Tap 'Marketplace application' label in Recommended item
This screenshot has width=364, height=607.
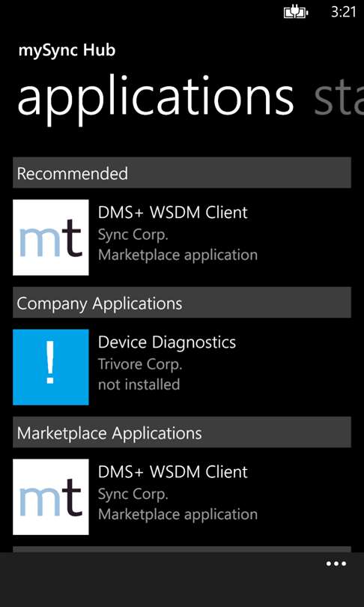tap(178, 256)
